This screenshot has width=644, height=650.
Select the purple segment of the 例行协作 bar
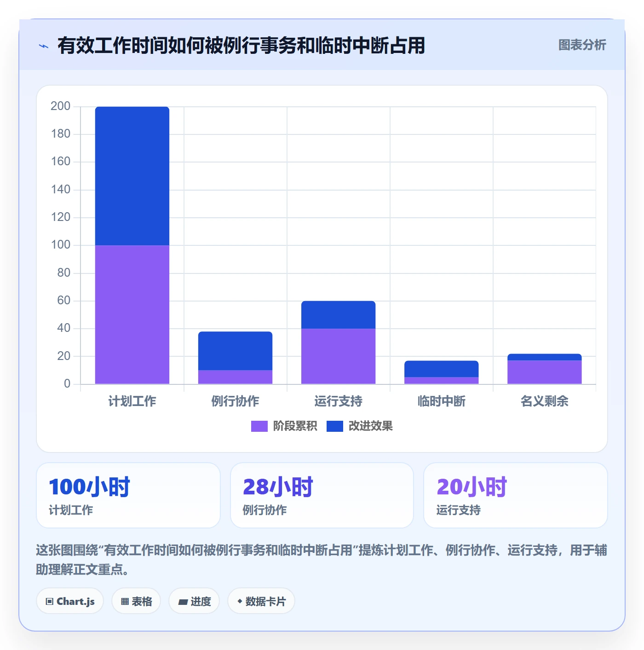(x=236, y=377)
